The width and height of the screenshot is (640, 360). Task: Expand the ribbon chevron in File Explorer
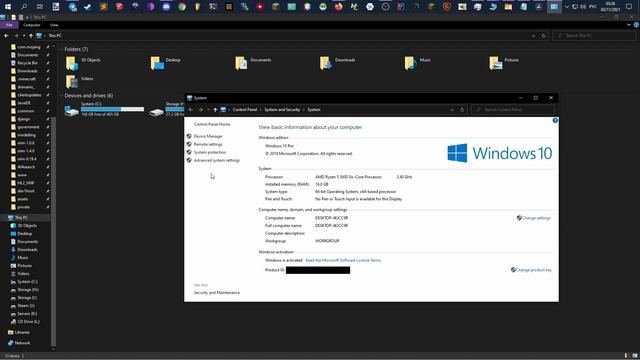(629, 25)
